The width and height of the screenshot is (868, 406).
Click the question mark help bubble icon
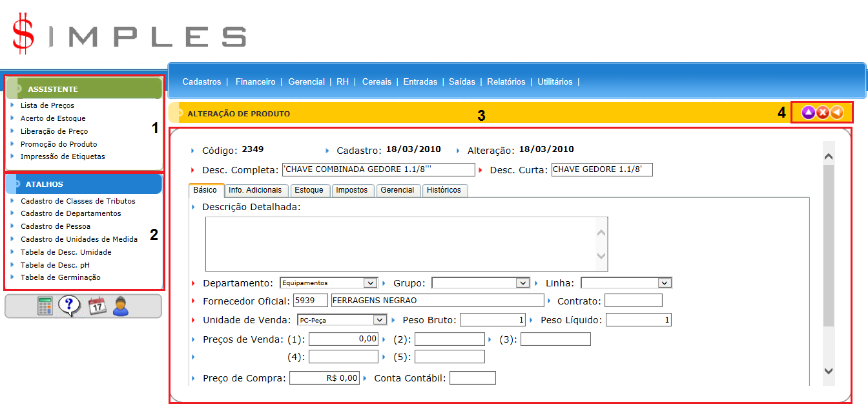tap(68, 306)
